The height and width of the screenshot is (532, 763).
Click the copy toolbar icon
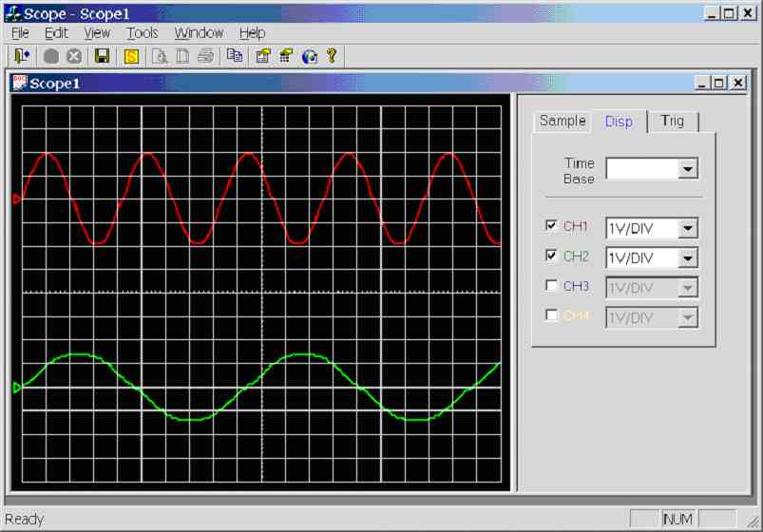[234, 56]
